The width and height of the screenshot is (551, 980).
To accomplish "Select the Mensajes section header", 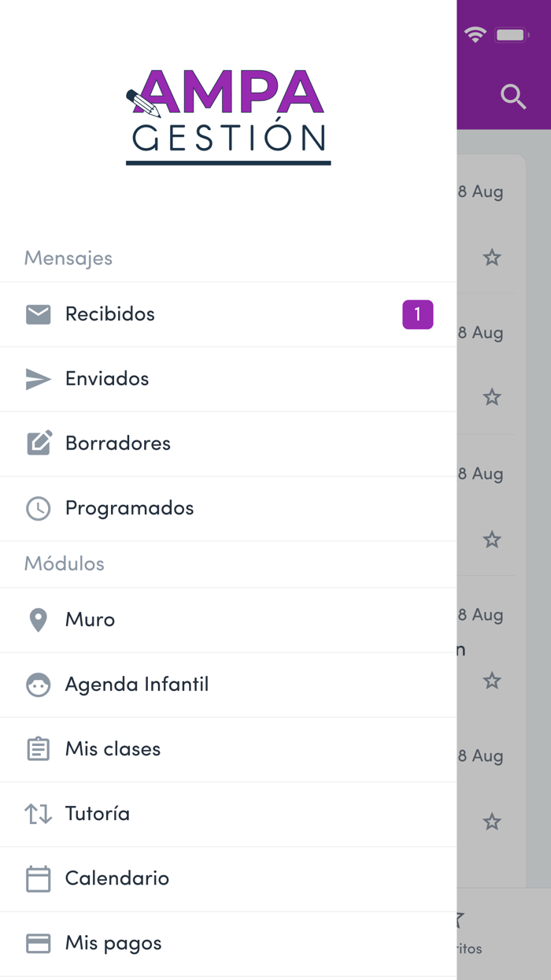I will tap(68, 258).
